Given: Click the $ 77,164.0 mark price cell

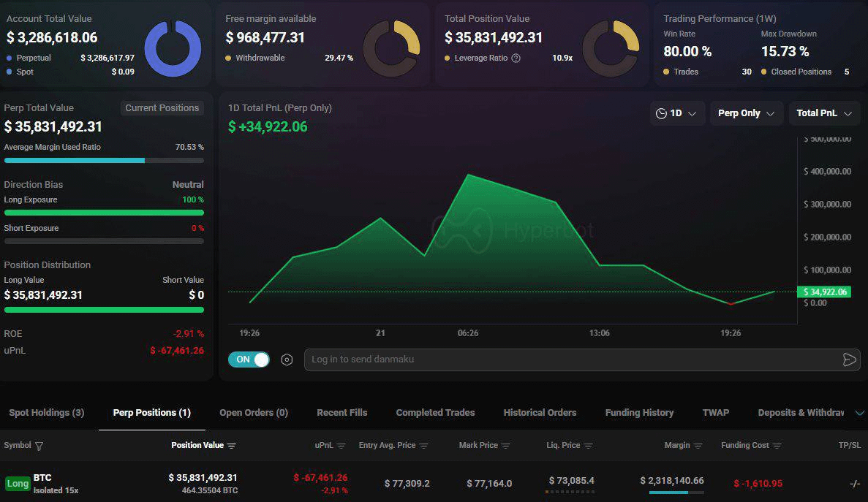Looking at the screenshot, I should pos(489,484).
